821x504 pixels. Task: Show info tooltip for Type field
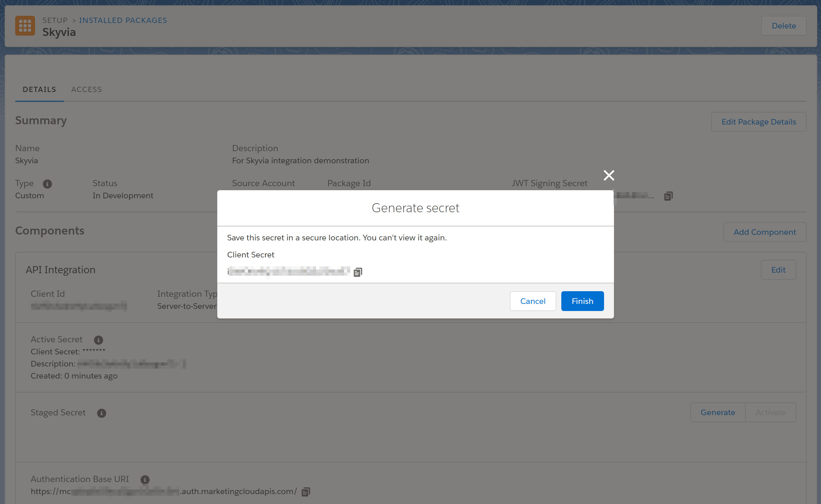click(47, 184)
